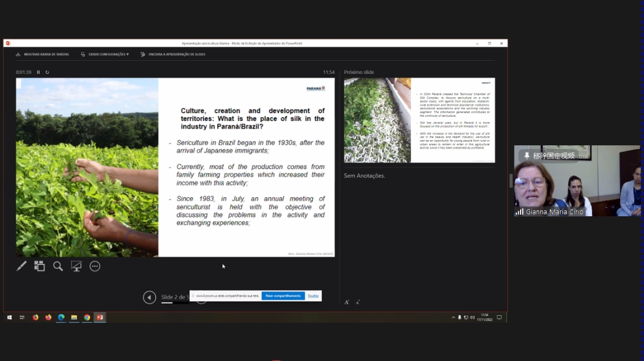Screen dimensions: 644x361
Task: Select the pen and laser pointer tool
Action: pyautogui.click(x=21, y=266)
